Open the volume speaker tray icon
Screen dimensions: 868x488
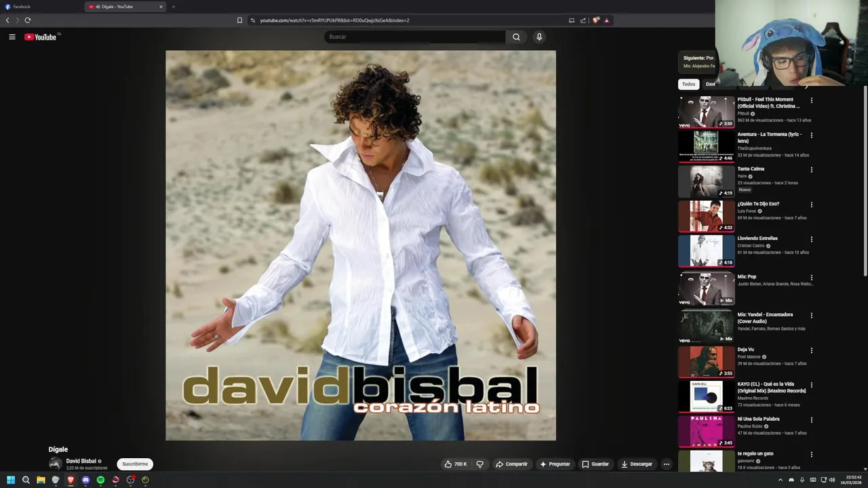(x=831, y=480)
